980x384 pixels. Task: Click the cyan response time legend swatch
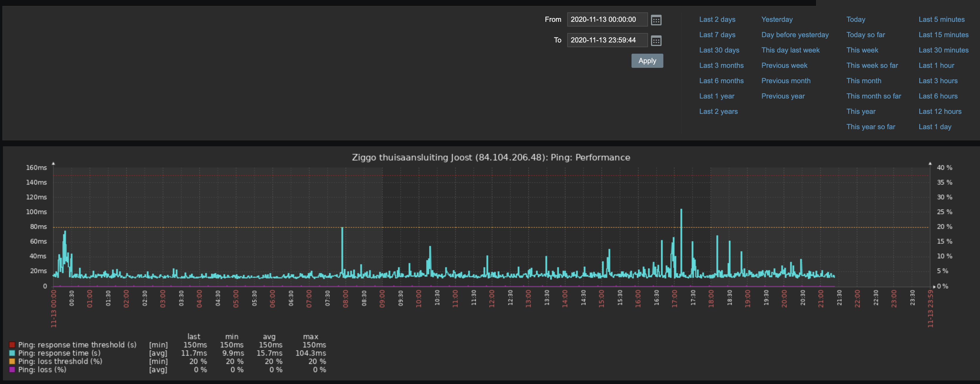coord(12,353)
